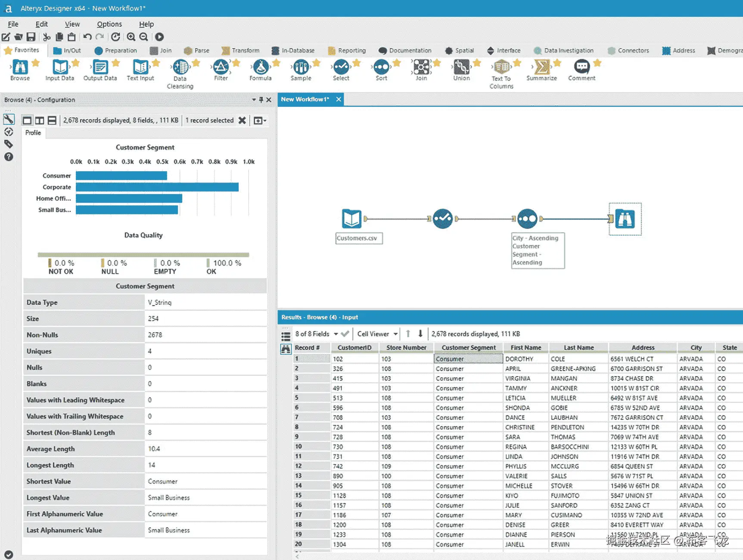Viewport: 743px width, 560px height.
Task: Zoom in on the canvas
Action: click(x=131, y=37)
